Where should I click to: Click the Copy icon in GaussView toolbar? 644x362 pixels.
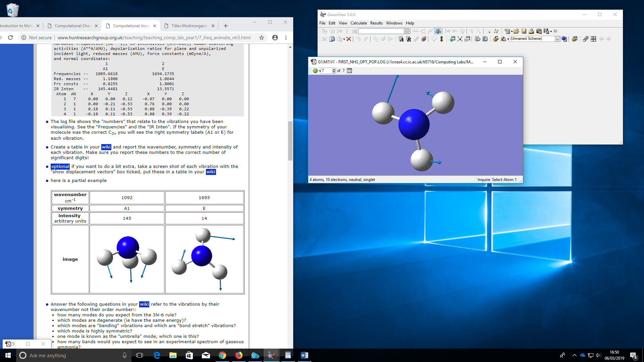point(332,39)
